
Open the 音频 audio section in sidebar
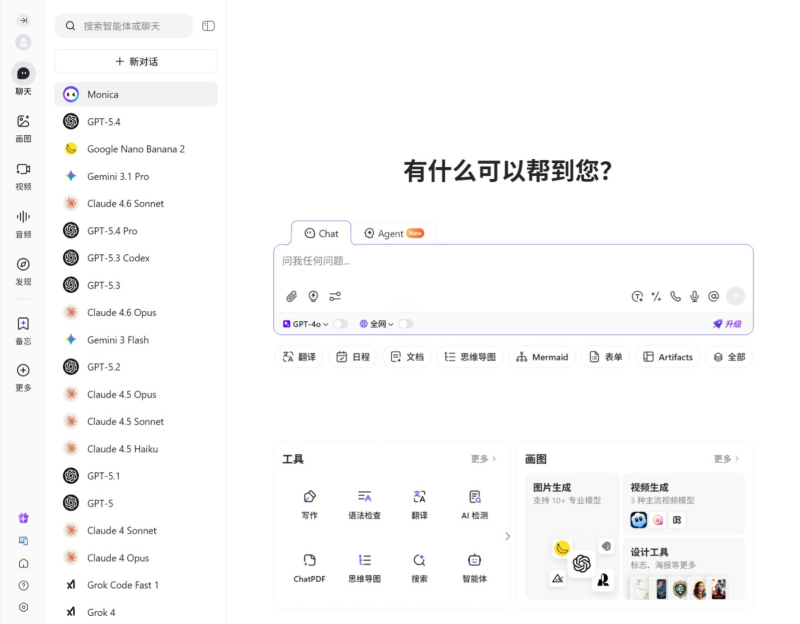pyautogui.click(x=23, y=223)
